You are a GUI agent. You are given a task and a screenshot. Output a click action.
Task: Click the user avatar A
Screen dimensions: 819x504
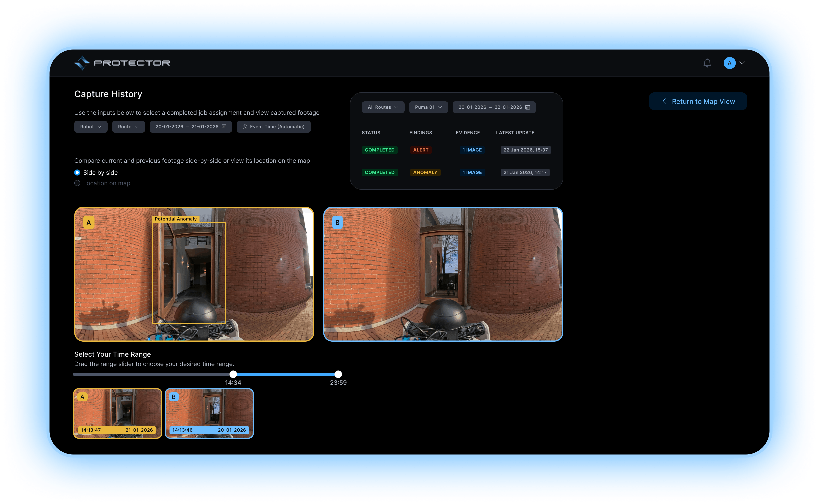pyautogui.click(x=729, y=63)
